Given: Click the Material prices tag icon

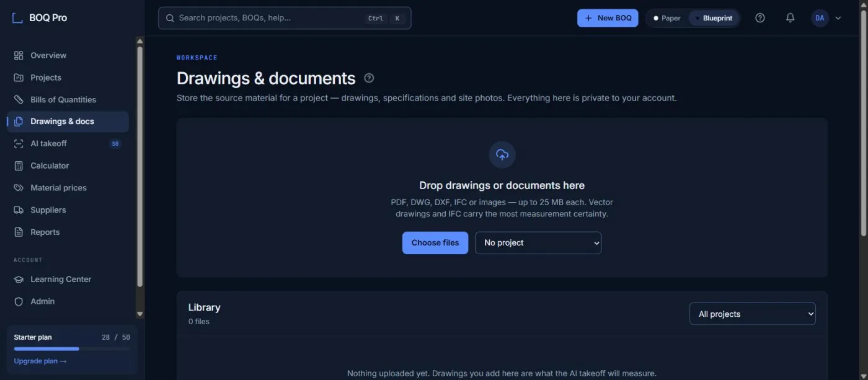Looking at the screenshot, I should tap(19, 188).
